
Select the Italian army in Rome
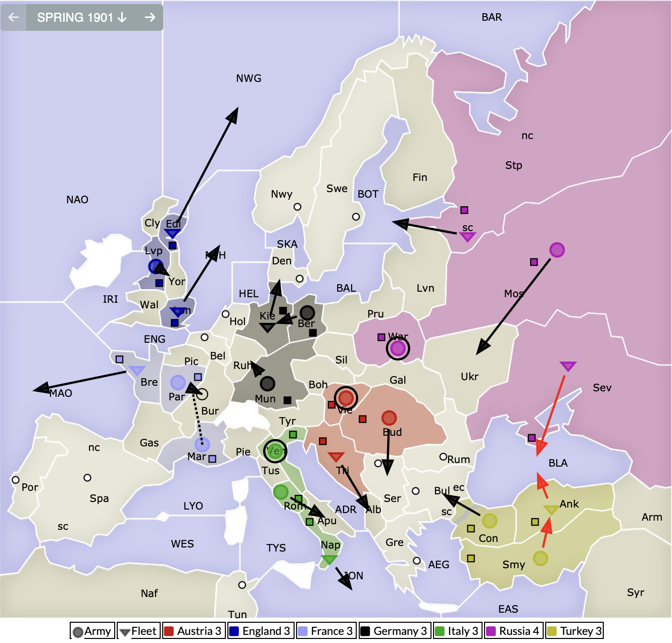280,491
